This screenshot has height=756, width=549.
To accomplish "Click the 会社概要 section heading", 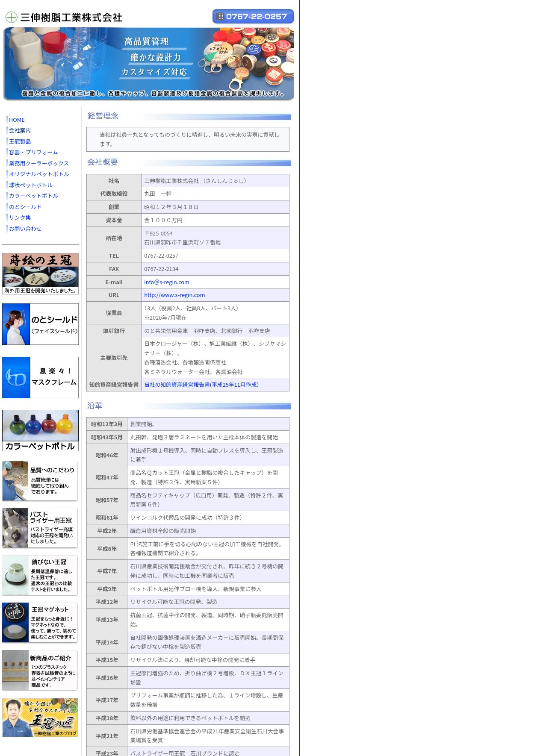I will (103, 162).
